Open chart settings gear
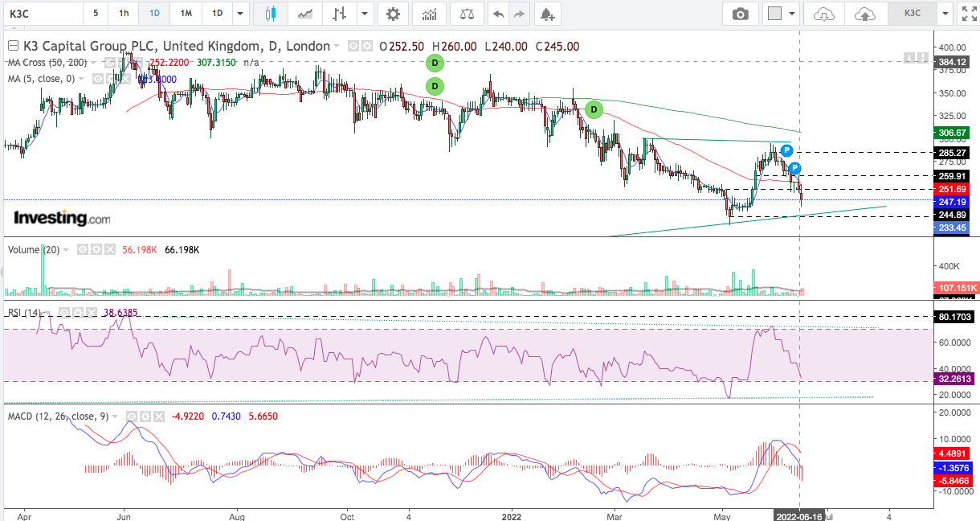This screenshot has height=521, width=980. coord(393,14)
